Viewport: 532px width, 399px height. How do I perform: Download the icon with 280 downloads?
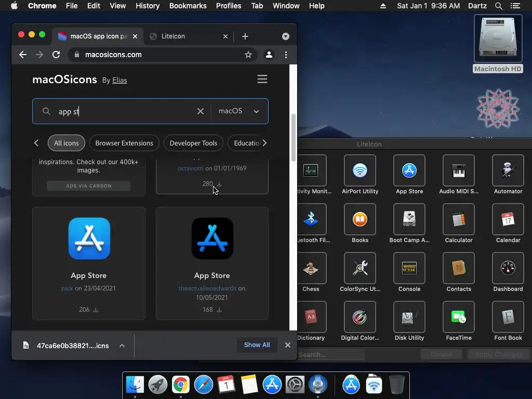click(219, 184)
